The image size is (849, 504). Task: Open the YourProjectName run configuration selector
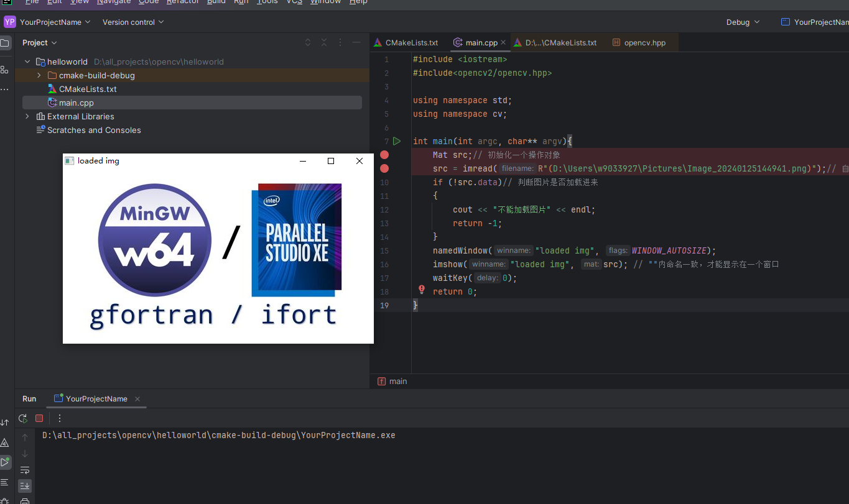(815, 22)
